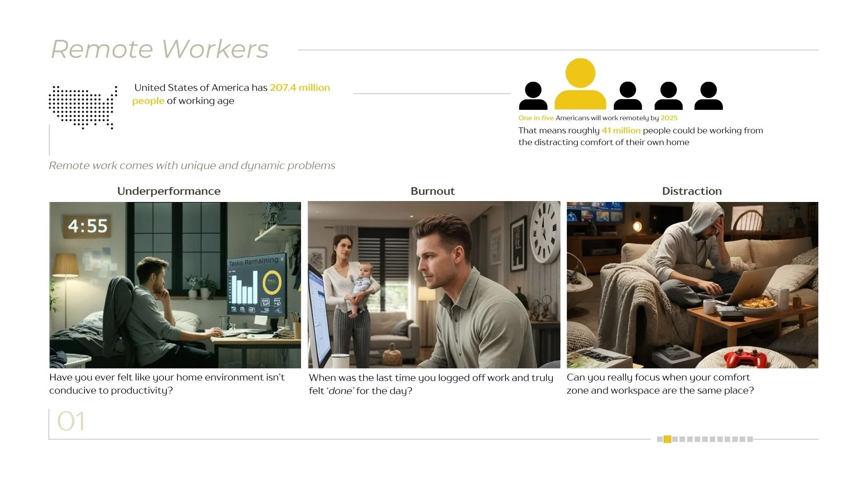
Task: Click the Underperformance heading
Action: [169, 191]
